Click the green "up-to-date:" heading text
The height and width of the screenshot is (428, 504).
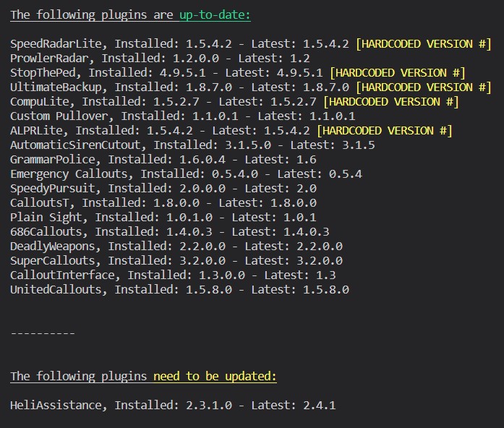pos(215,14)
